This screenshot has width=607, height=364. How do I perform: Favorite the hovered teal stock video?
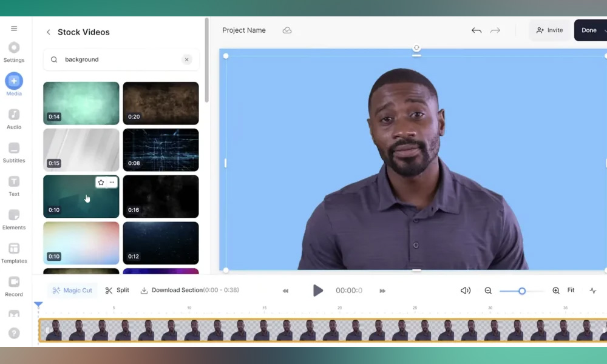pos(101,183)
